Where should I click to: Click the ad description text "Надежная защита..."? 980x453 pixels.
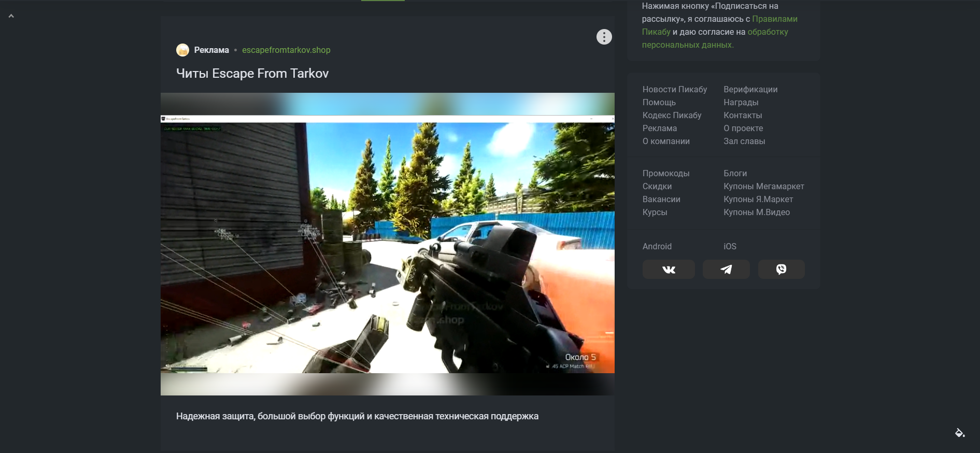357,416
